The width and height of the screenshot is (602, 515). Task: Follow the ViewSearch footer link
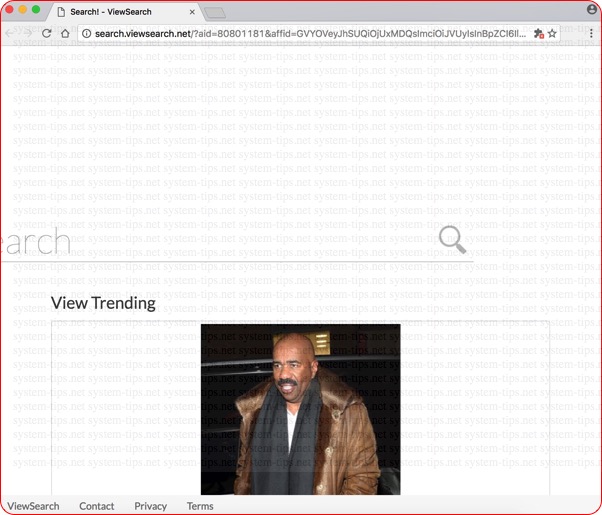pyautogui.click(x=33, y=506)
